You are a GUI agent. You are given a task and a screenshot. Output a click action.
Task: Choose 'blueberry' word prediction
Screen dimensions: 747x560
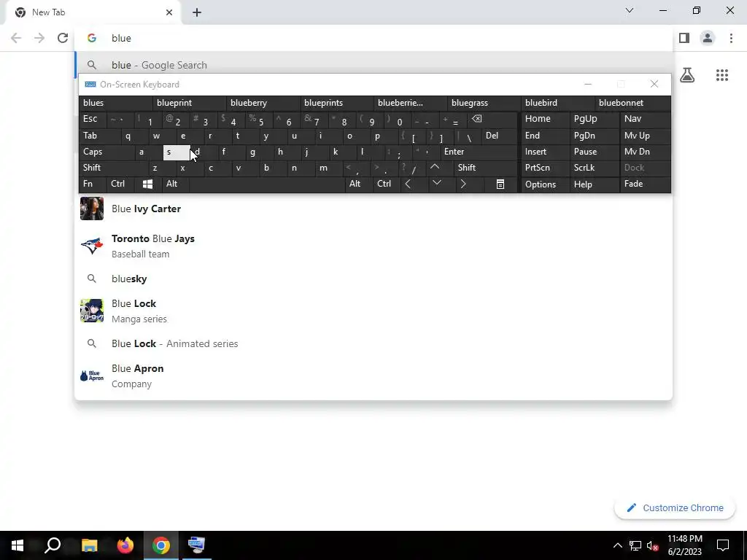tap(263, 103)
